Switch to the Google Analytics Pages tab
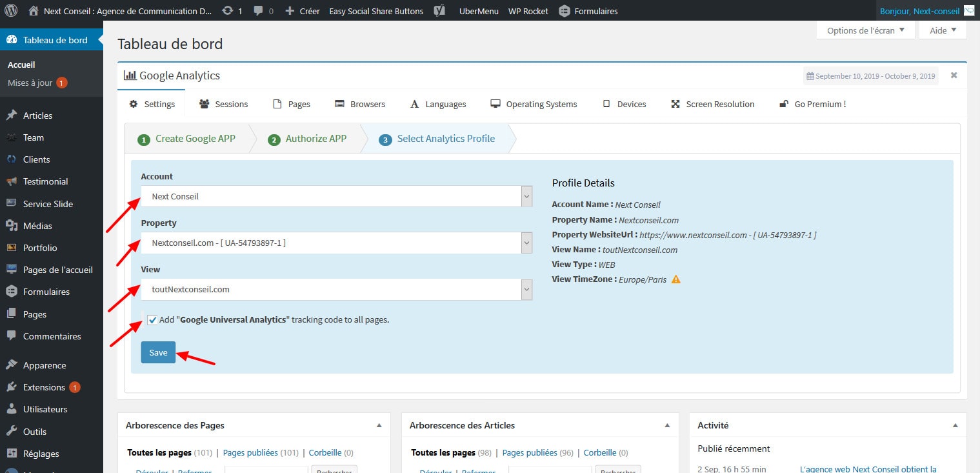Image resolution: width=980 pixels, height=473 pixels. click(x=292, y=104)
